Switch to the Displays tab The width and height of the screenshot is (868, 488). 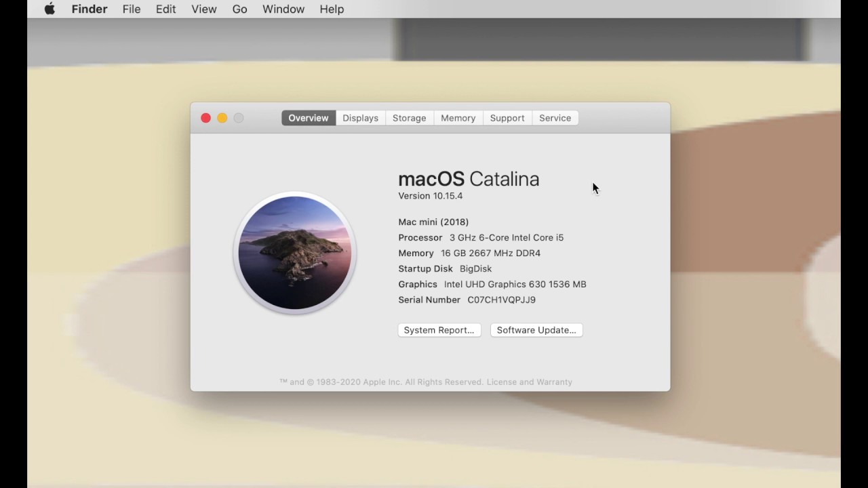tap(360, 118)
